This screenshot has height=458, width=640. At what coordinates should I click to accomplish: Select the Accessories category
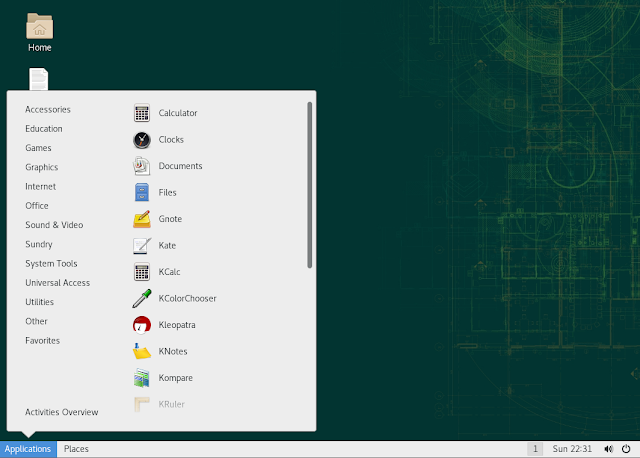tap(48, 109)
